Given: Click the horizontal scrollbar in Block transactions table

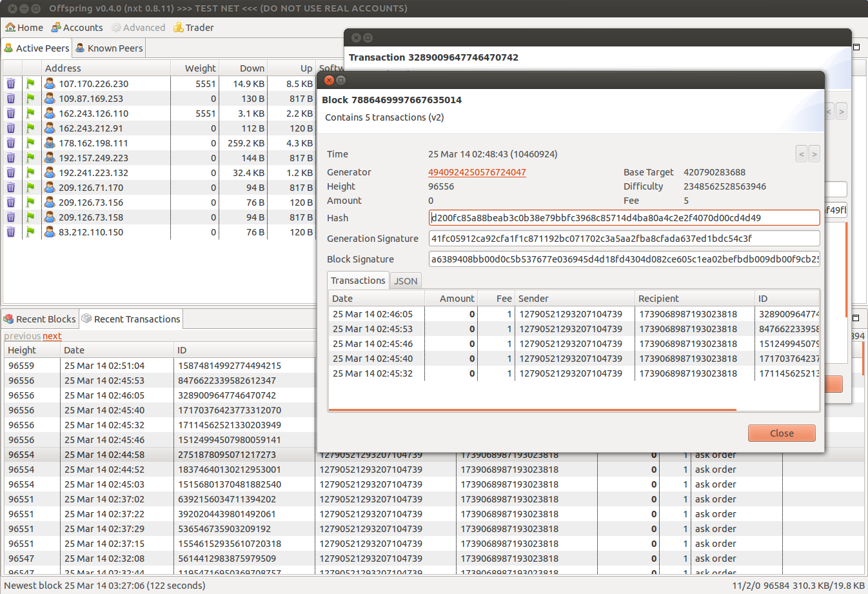Looking at the screenshot, I should (x=533, y=410).
